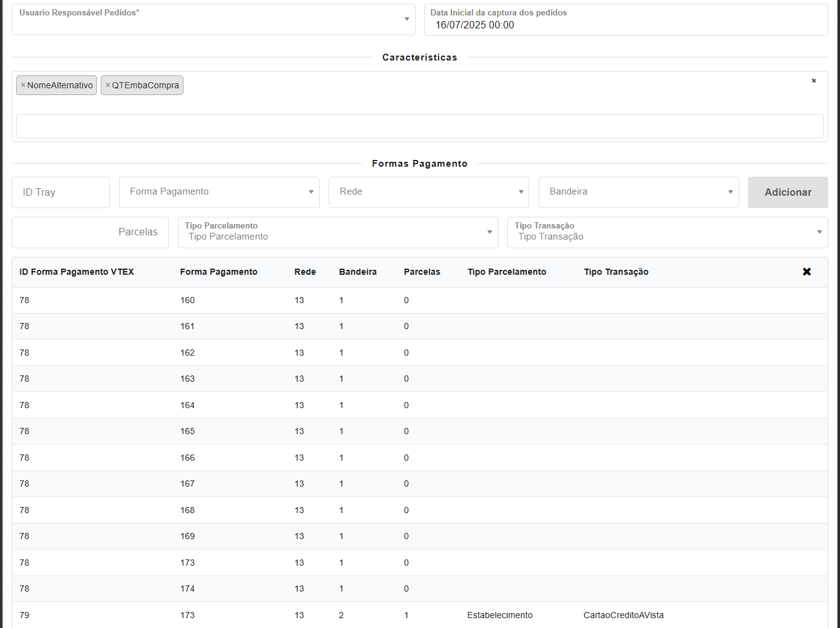Focus the ID Tray input field
The height and width of the screenshot is (628, 840).
61,192
